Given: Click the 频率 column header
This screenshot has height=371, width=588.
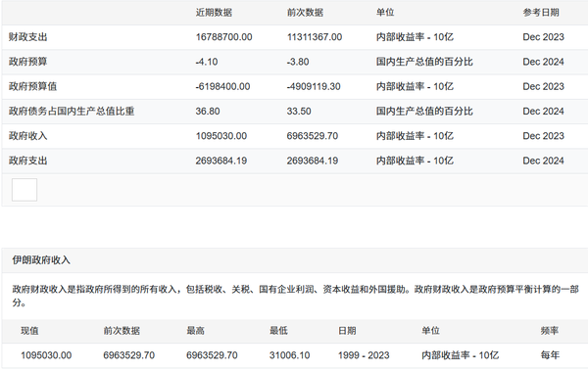Looking at the screenshot, I should (550, 331).
